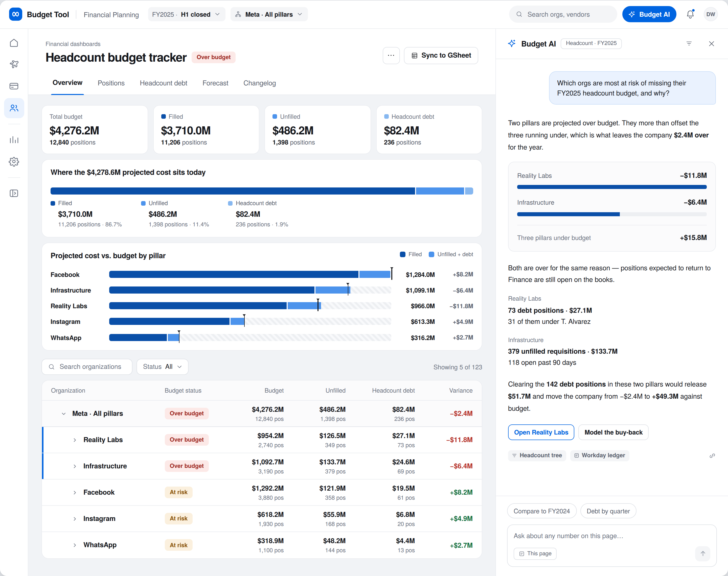Open the credit card sidebar icon
Screen dimensions: 728x576
(14, 86)
